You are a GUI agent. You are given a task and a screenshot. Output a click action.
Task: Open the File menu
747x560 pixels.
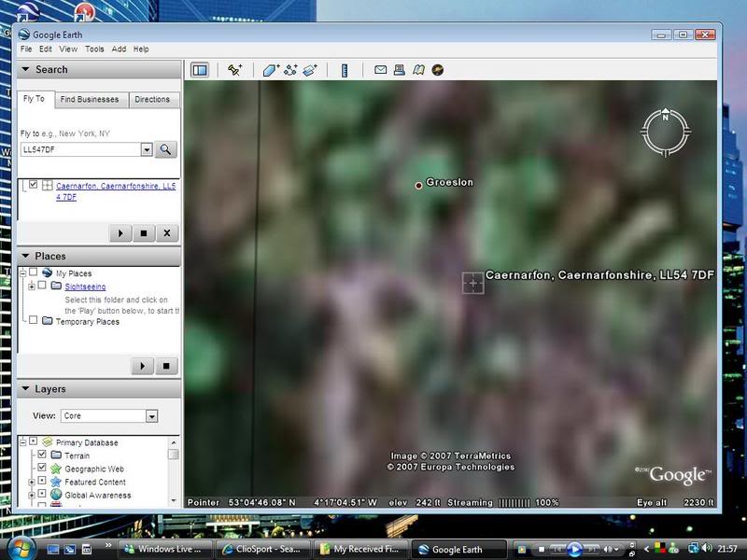point(26,49)
